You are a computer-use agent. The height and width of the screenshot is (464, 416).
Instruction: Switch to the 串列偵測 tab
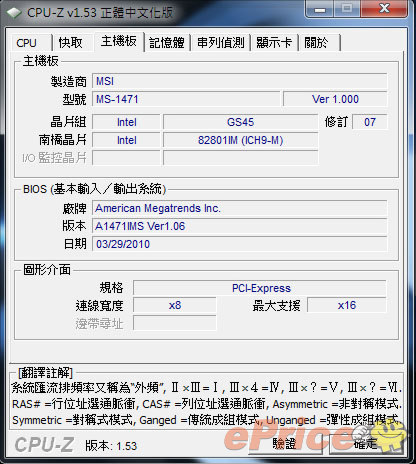click(220, 43)
